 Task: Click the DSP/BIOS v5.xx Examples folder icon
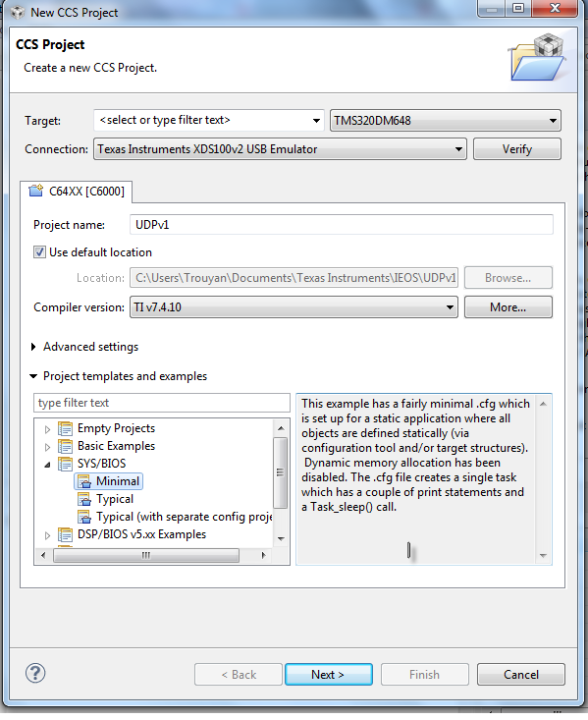point(65,534)
